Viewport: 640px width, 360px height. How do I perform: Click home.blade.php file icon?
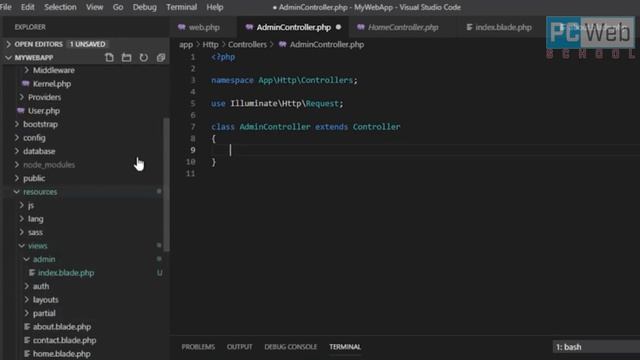pyautogui.click(x=27, y=353)
